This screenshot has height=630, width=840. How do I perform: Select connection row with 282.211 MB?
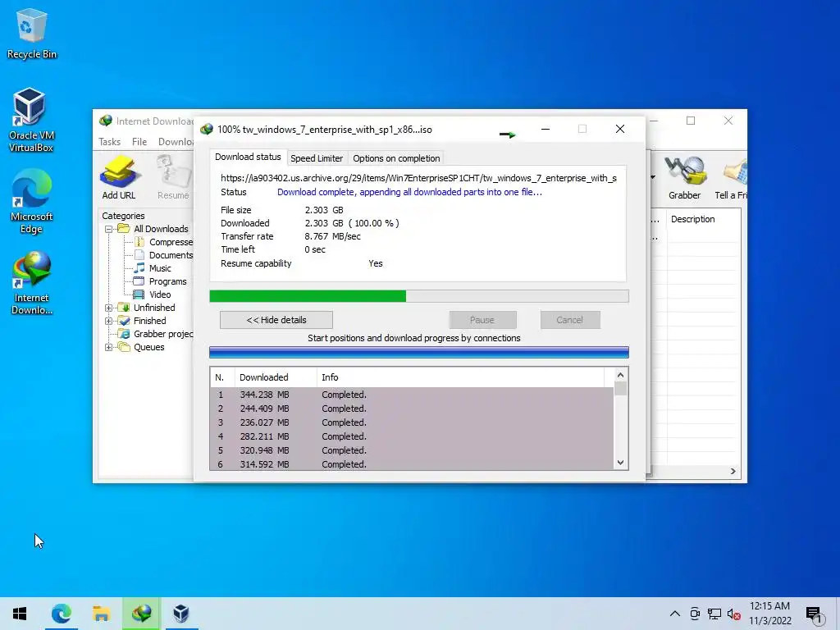coord(412,436)
